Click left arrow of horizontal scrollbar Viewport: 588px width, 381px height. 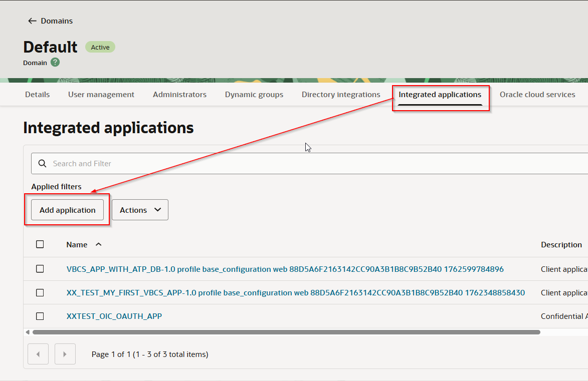[x=27, y=332]
